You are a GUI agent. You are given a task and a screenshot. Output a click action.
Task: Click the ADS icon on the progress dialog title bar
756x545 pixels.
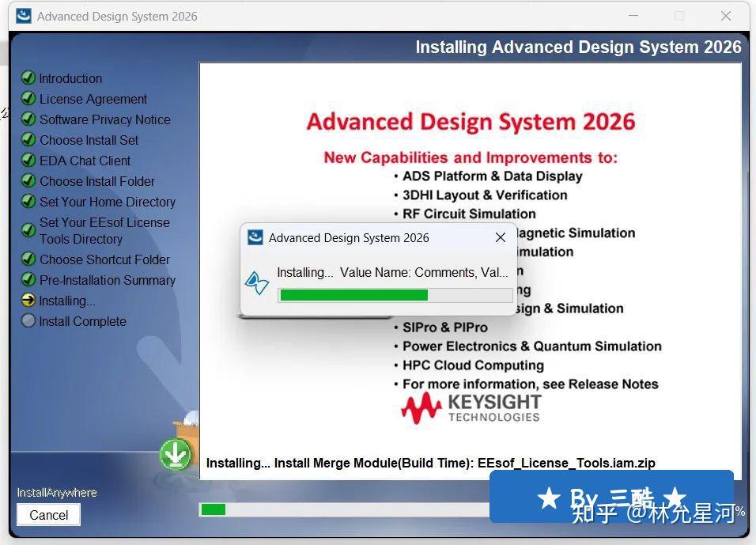[255, 237]
